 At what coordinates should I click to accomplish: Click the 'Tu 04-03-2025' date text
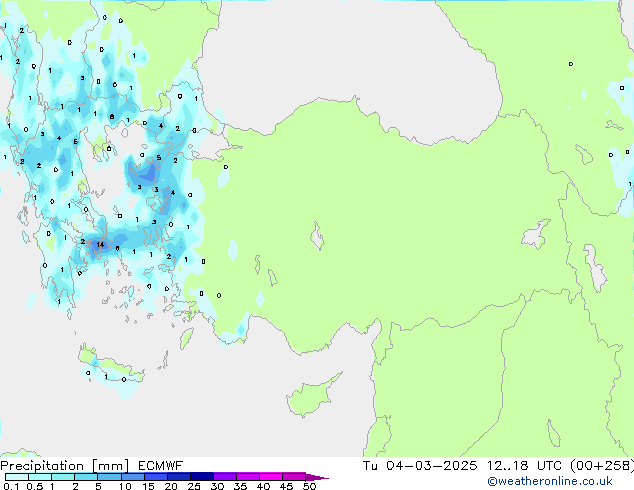pos(420,466)
